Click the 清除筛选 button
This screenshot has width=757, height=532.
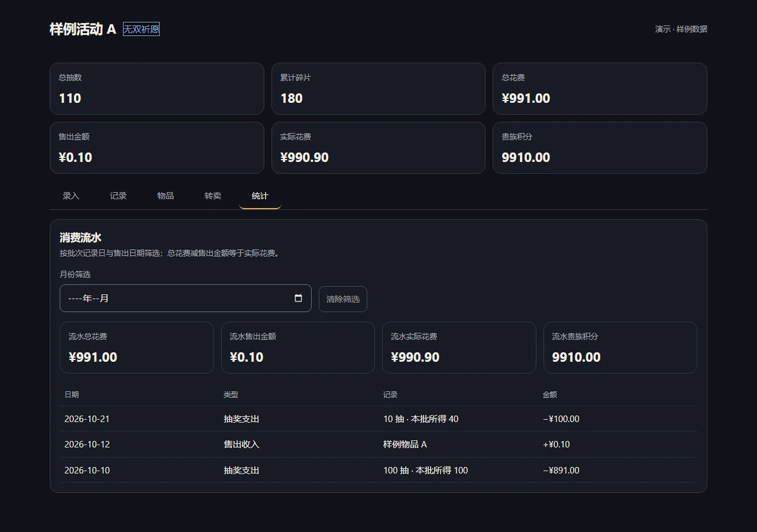coord(343,299)
